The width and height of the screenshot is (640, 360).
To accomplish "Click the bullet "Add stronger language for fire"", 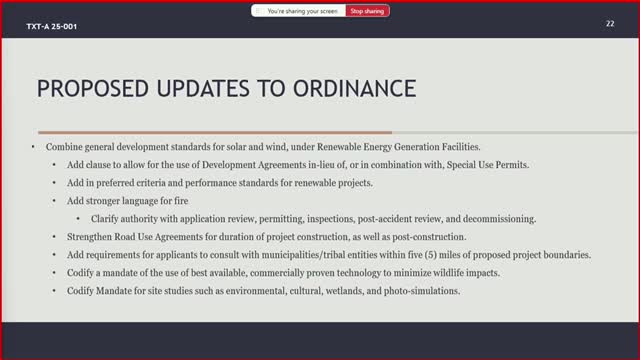I will point(127,201).
